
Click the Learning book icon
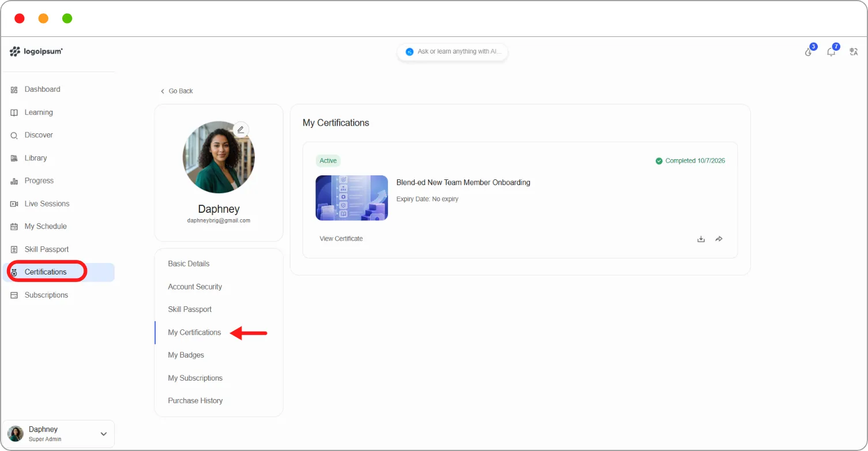pyautogui.click(x=14, y=112)
